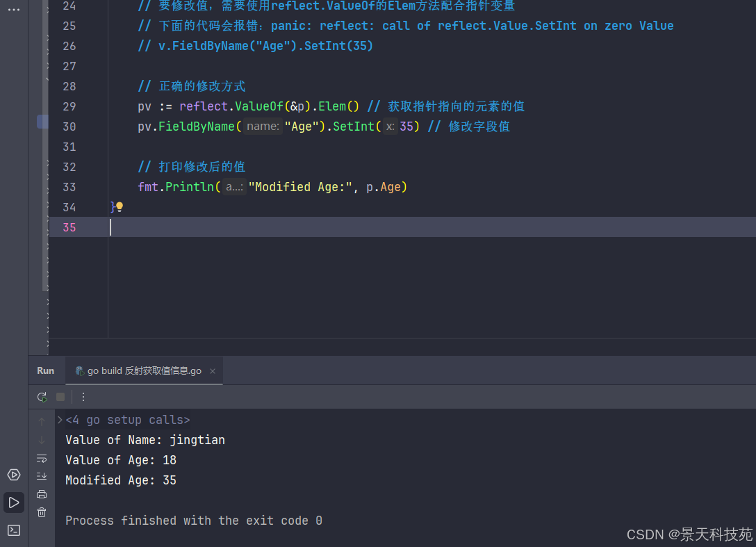Click line number 29 in the gutter
Image resolution: width=756 pixels, height=547 pixels.
point(69,106)
